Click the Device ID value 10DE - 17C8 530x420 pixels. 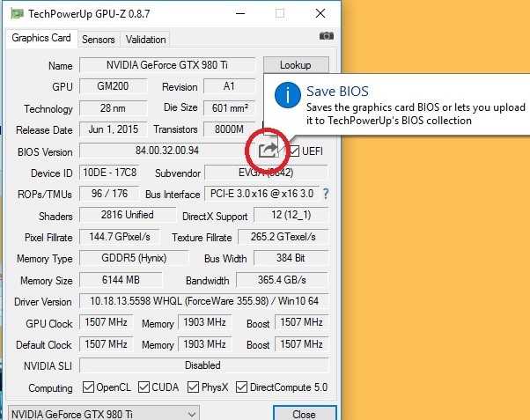click(x=109, y=173)
